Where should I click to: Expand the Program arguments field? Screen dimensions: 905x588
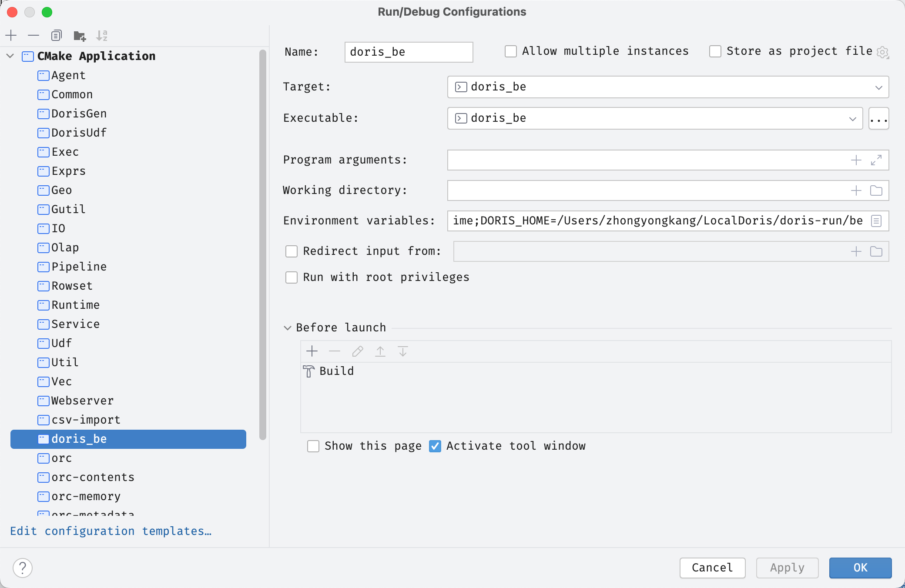(876, 160)
